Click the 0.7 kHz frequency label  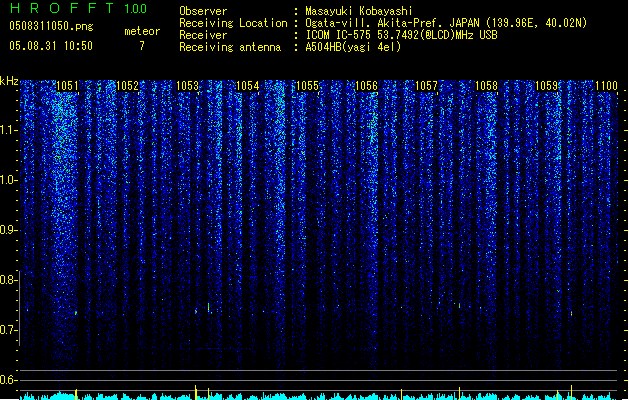(x=8, y=330)
